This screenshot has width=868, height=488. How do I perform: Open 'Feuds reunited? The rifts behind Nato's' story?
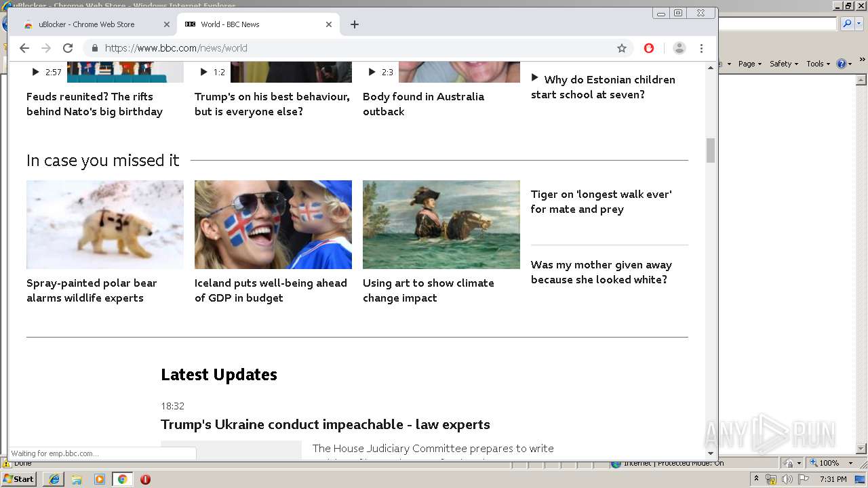[x=94, y=104]
